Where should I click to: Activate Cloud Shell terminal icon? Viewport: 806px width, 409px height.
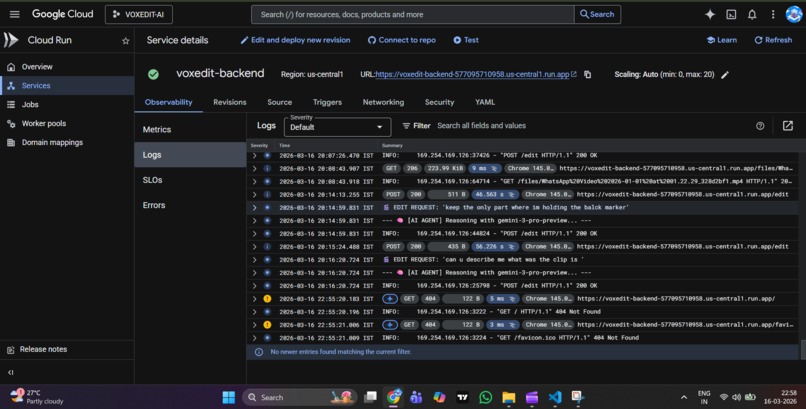(x=731, y=14)
